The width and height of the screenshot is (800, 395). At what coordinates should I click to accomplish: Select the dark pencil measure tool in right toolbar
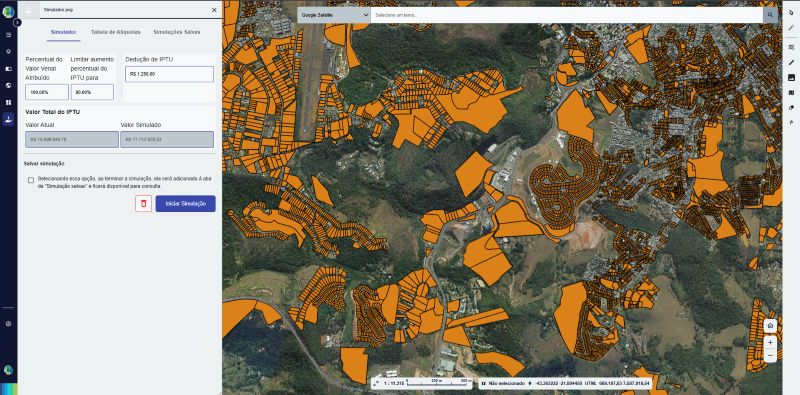pos(791,62)
